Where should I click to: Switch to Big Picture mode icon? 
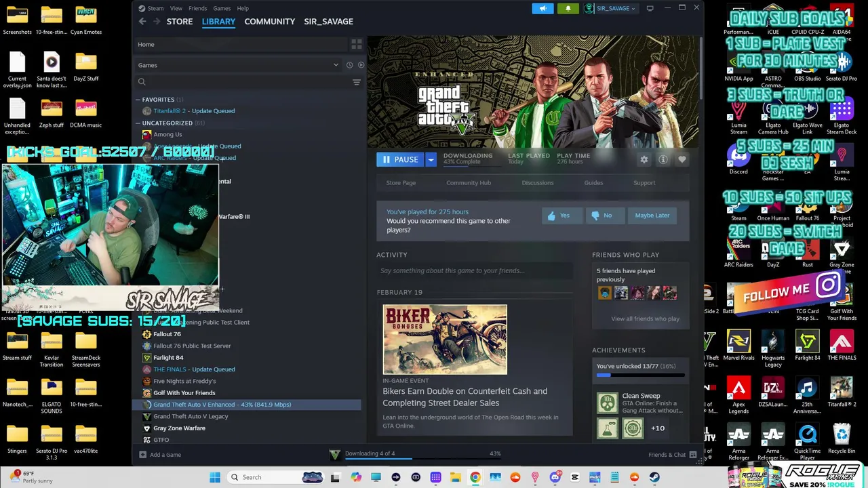click(650, 8)
